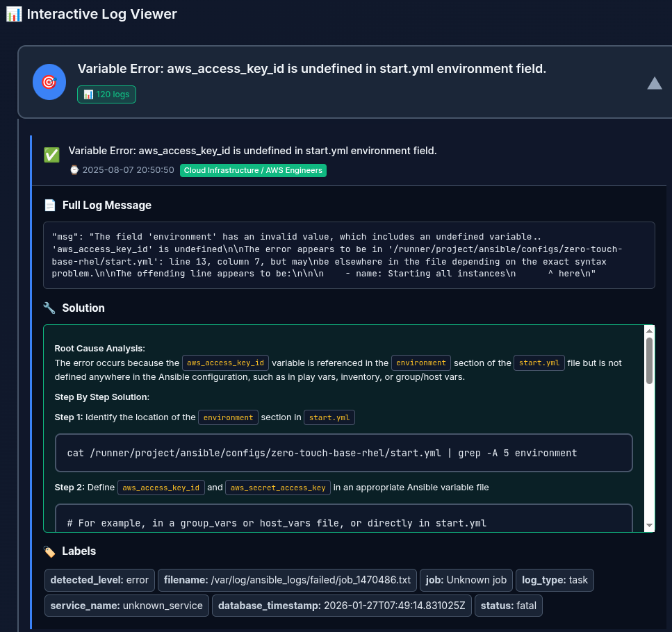This screenshot has width=672, height=632.
Task: Click the log_type: task label
Action: (x=555, y=580)
